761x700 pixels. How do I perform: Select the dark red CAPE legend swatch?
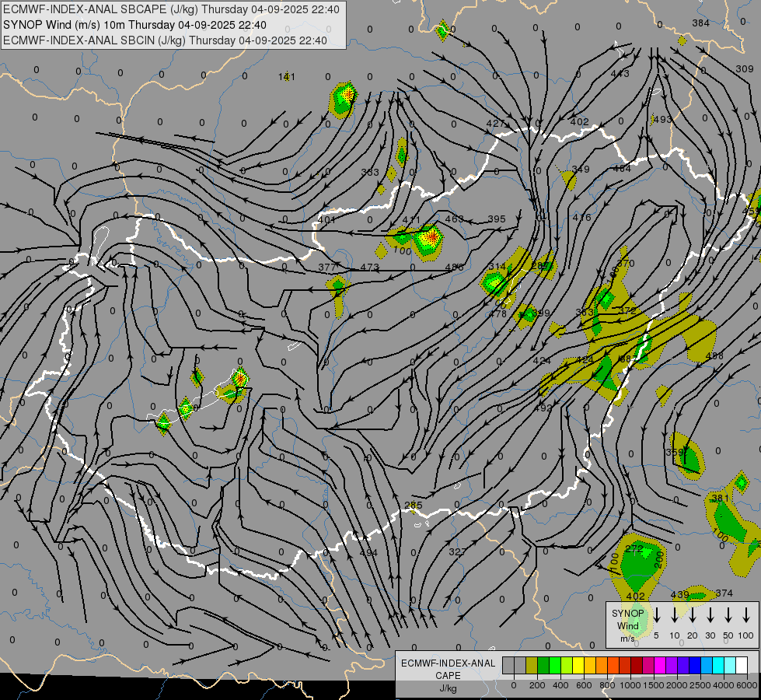coord(637,665)
